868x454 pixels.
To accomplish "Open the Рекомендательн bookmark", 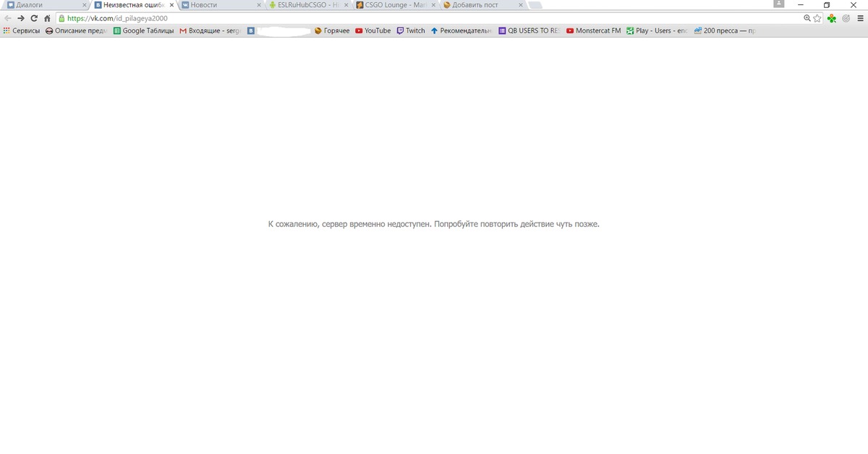I will pyautogui.click(x=460, y=30).
